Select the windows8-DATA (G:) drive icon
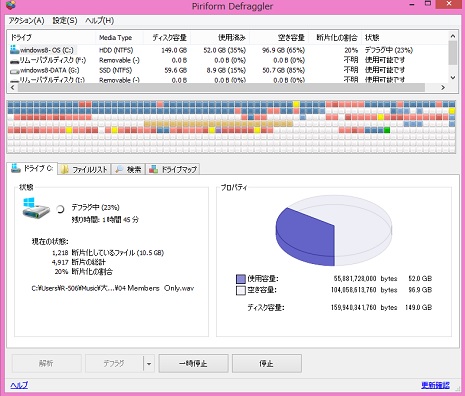 coord(14,71)
